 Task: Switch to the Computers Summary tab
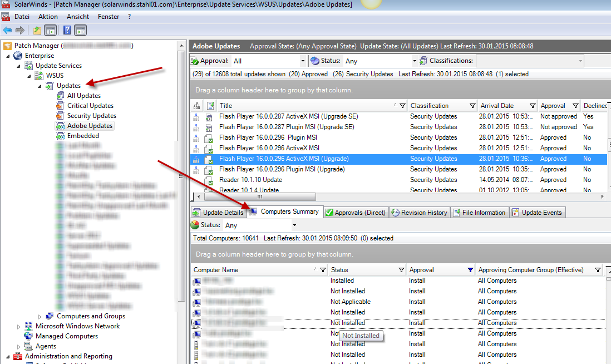point(285,211)
